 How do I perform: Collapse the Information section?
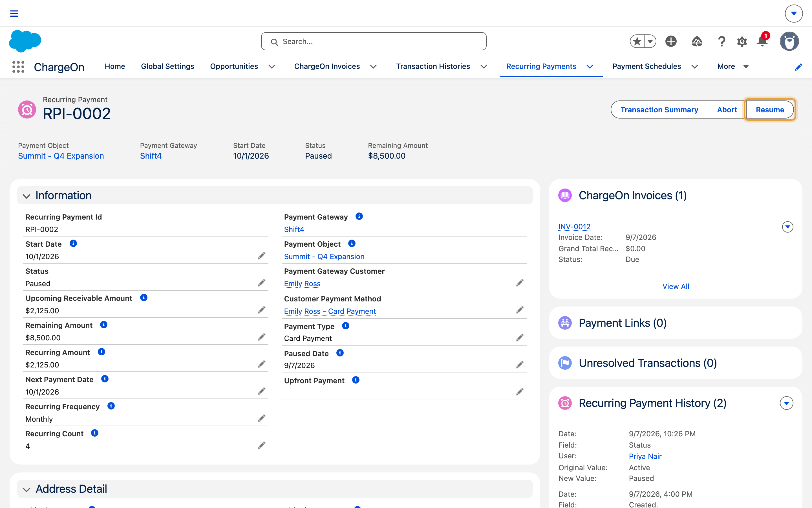(x=27, y=196)
